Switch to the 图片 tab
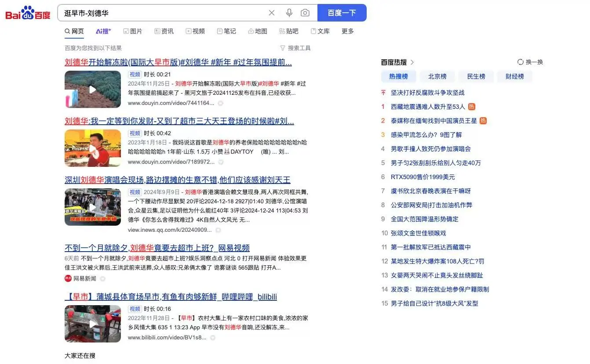 (133, 31)
